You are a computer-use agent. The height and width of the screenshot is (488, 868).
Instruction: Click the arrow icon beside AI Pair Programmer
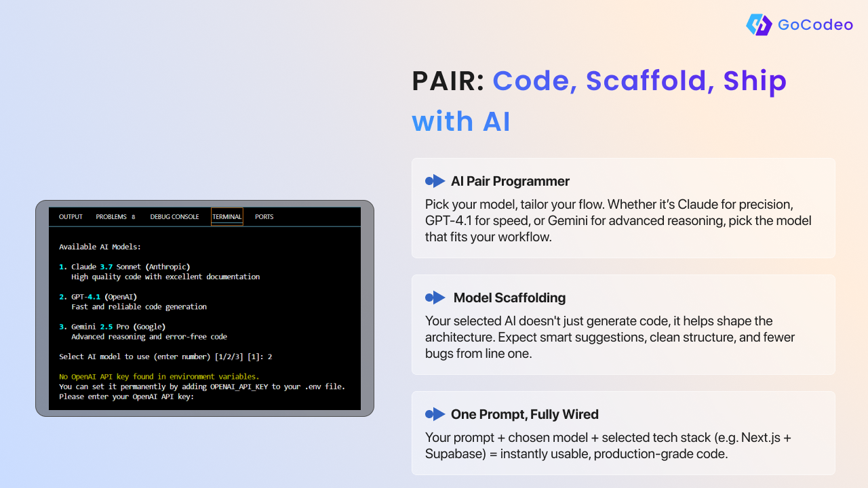tap(435, 181)
